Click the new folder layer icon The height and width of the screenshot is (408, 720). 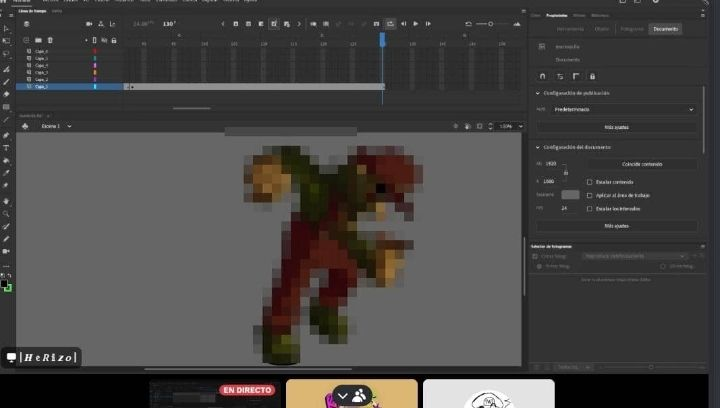click(x=38, y=40)
